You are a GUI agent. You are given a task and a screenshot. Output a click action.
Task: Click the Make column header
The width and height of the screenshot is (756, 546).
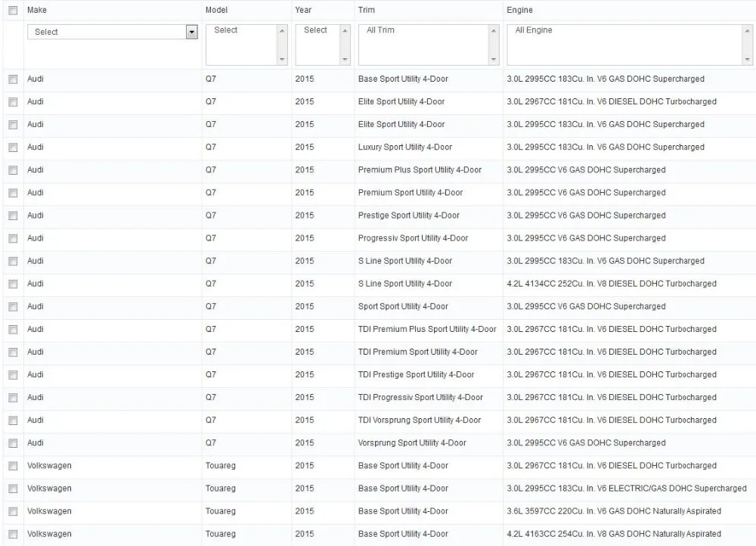36,10
